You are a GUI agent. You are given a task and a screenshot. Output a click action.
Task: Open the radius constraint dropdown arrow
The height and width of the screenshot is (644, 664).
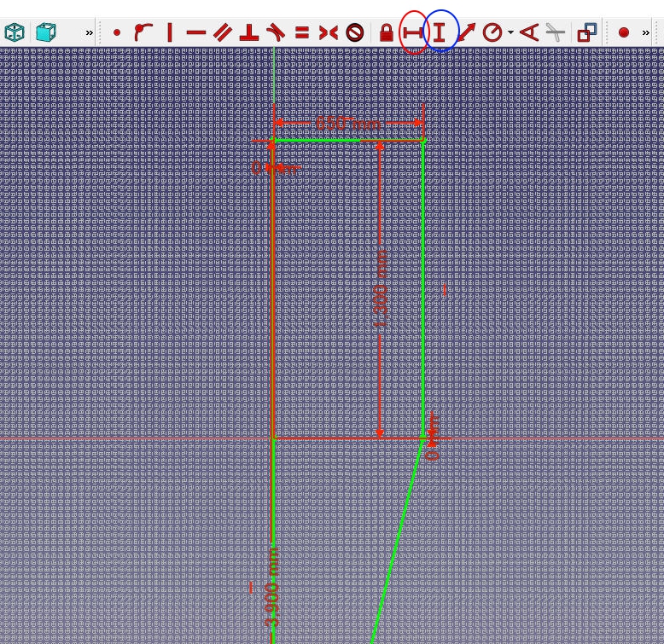[510, 32]
